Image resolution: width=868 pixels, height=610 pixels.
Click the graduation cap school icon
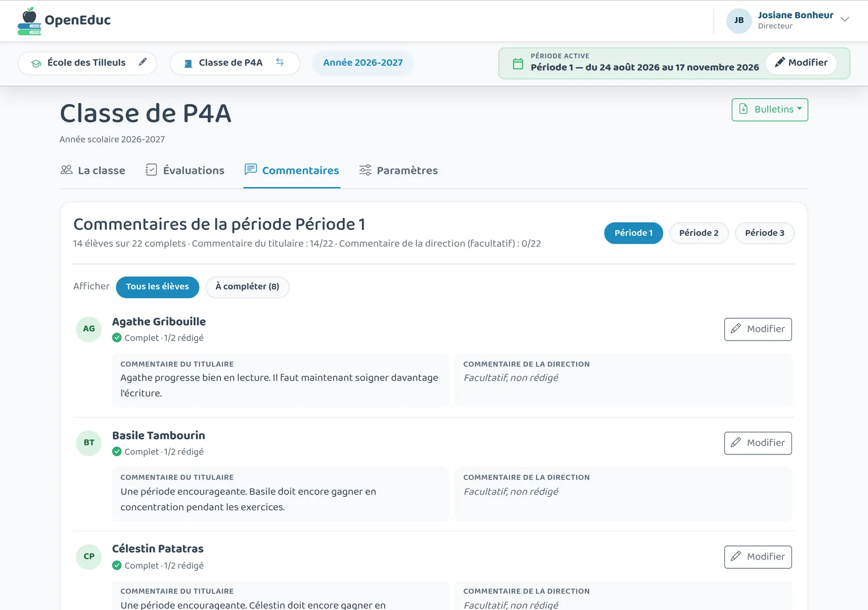pyautogui.click(x=36, y=63)
